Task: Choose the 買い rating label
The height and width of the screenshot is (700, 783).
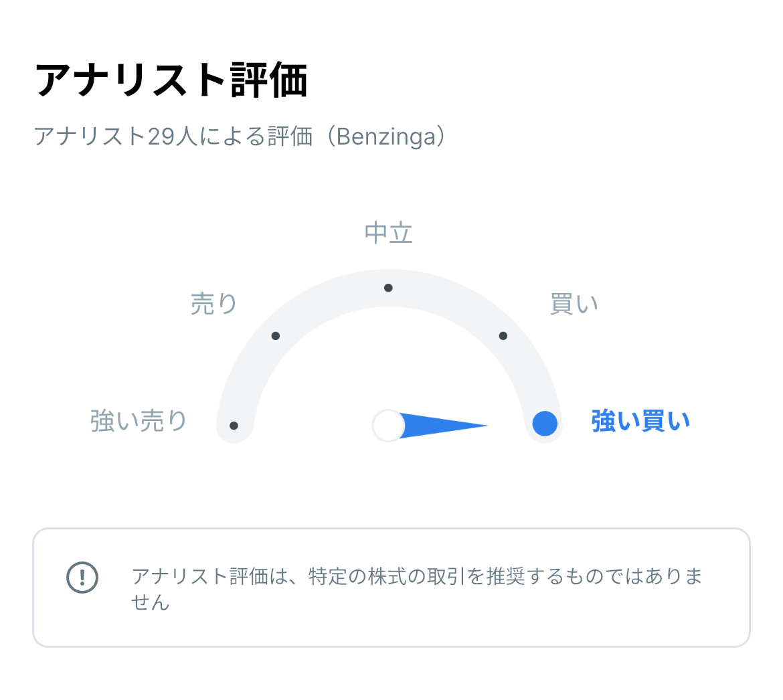Action: pos(574,304)
